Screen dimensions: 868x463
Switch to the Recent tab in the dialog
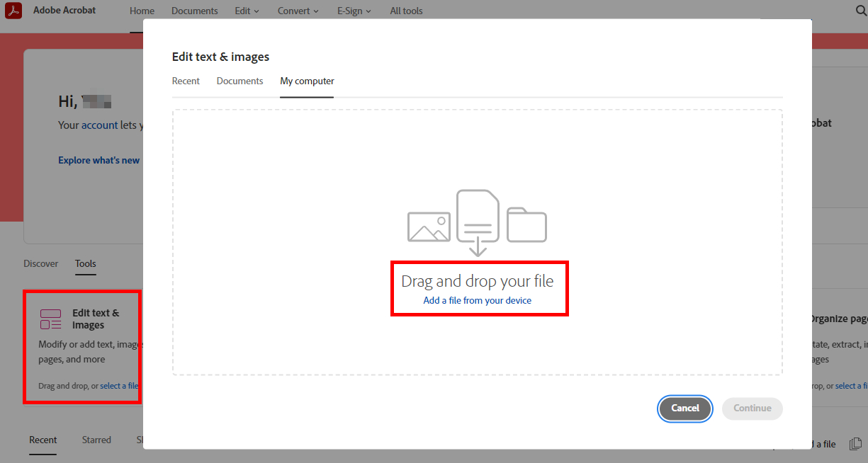[186, 81]
